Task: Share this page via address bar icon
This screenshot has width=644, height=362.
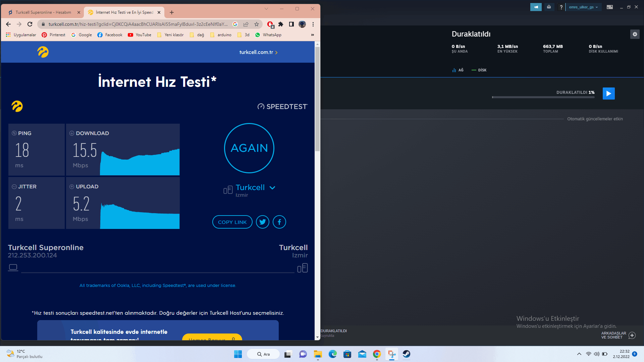Action: [246, 24]
